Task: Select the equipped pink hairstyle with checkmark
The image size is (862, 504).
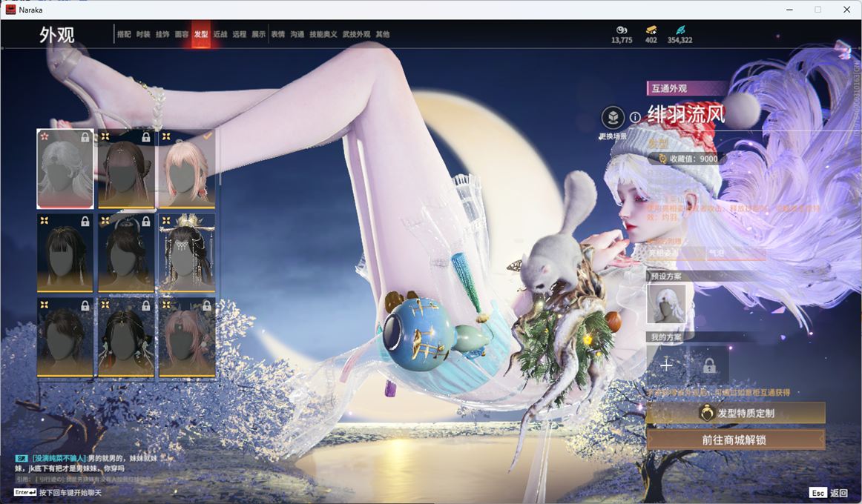Action: pyautogui.click(x=187, y=169)
